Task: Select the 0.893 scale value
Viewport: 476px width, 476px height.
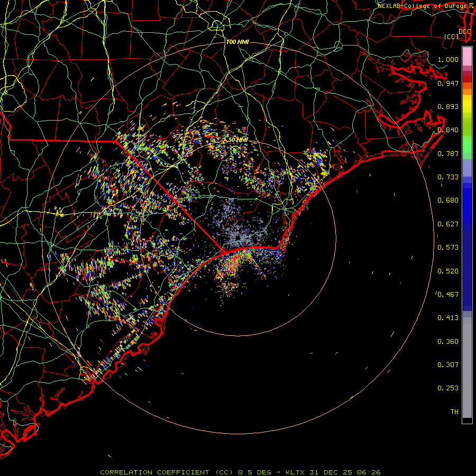Action: tap(448, 106)
